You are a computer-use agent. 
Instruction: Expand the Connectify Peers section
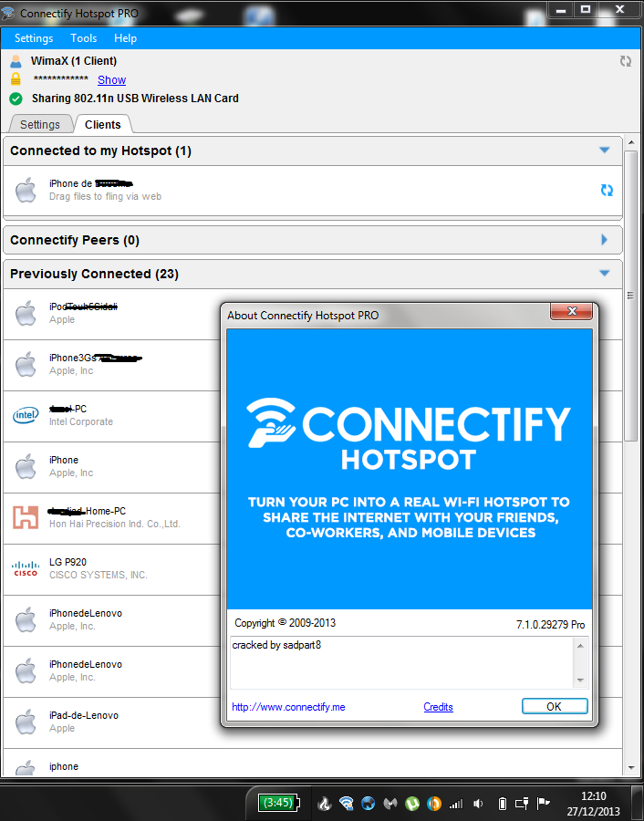(x=604, y=240)
